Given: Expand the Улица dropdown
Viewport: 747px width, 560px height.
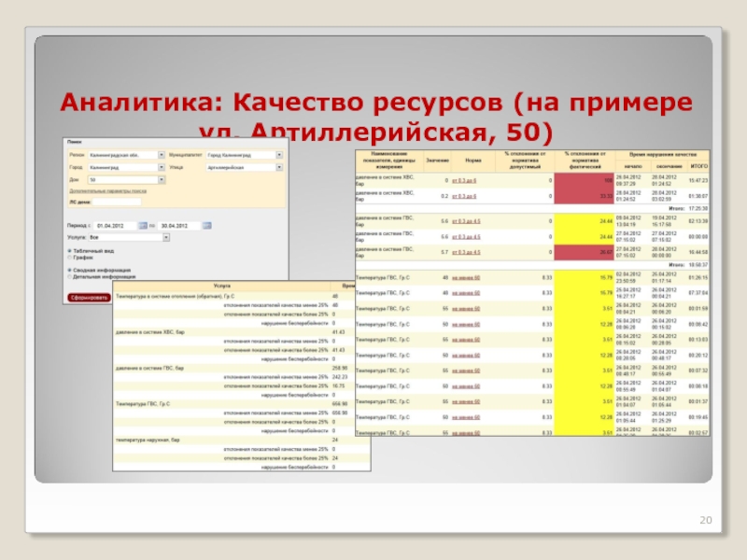Looking at the screenshot, I should [x=279, y=167].
